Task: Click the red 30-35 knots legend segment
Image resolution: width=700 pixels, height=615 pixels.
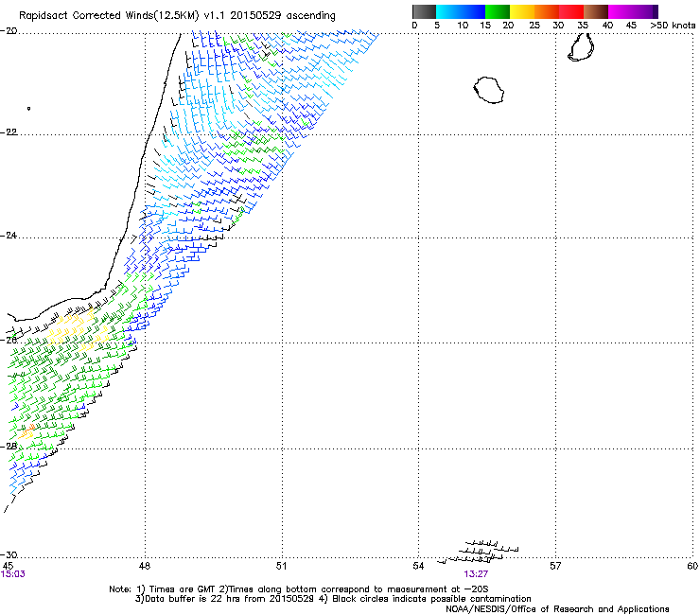Action: click(x=571, y=11)
